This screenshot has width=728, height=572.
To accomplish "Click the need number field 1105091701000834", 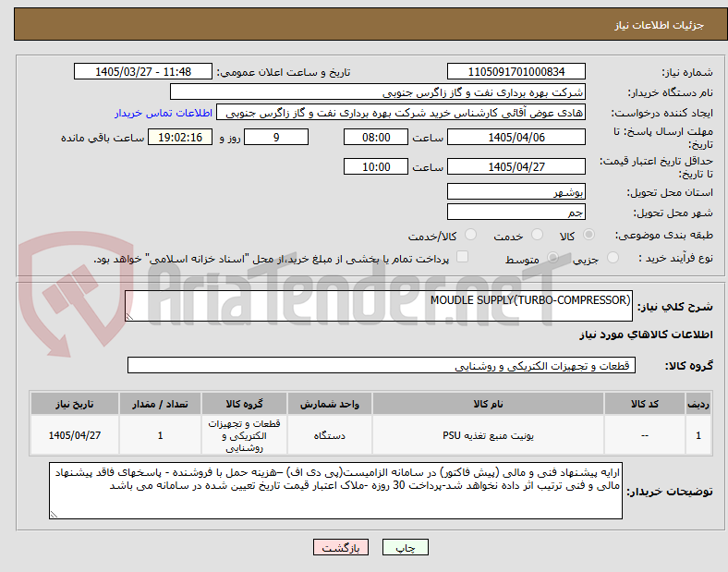I will (x=516, y=71).
